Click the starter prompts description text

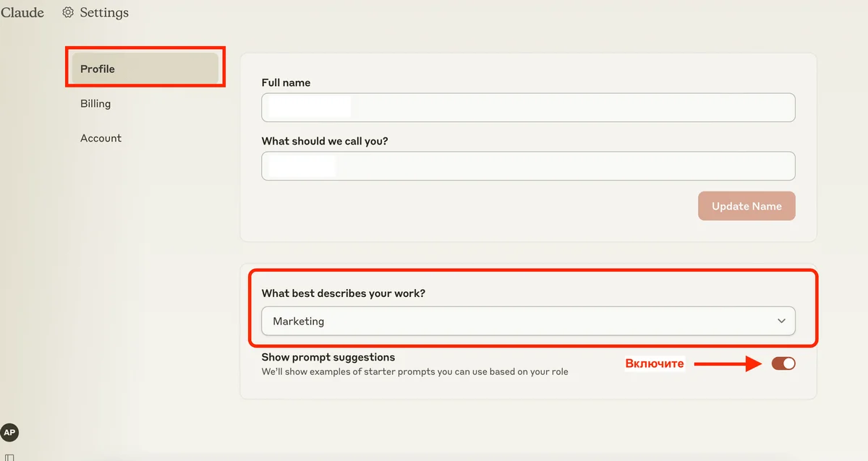414,371
